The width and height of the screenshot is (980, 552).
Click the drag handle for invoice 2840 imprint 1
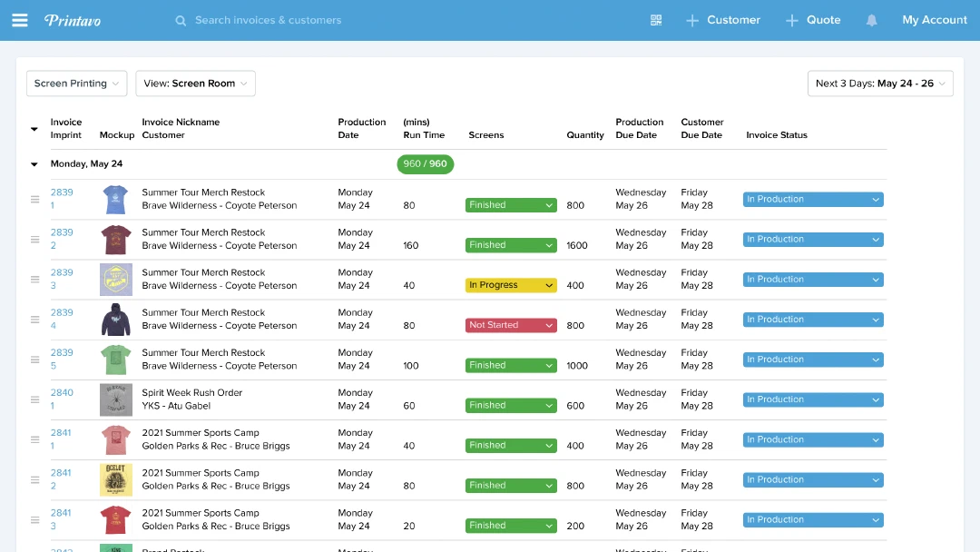[35, 399]
